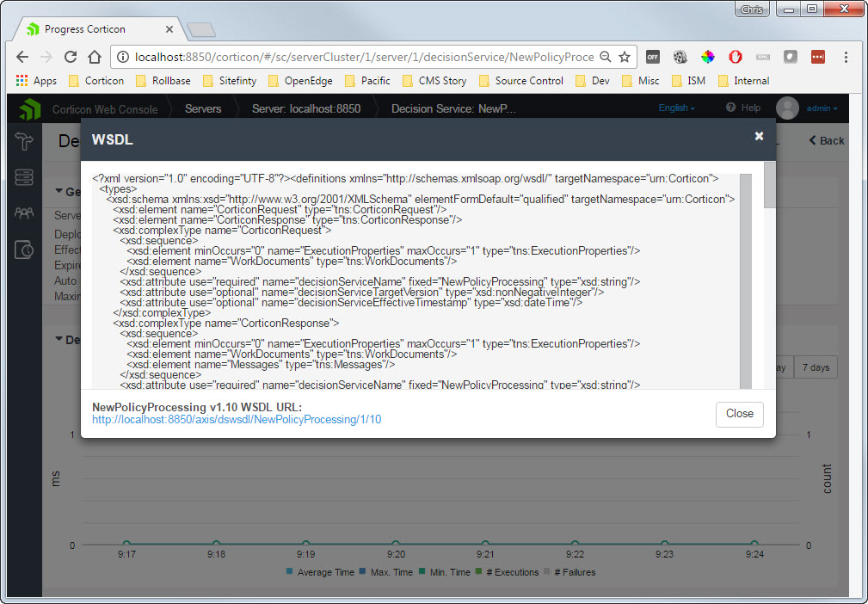Click the top tool icon in the sidebar
The width and height of the screenshot is (868, 604).
pos(23,141)
